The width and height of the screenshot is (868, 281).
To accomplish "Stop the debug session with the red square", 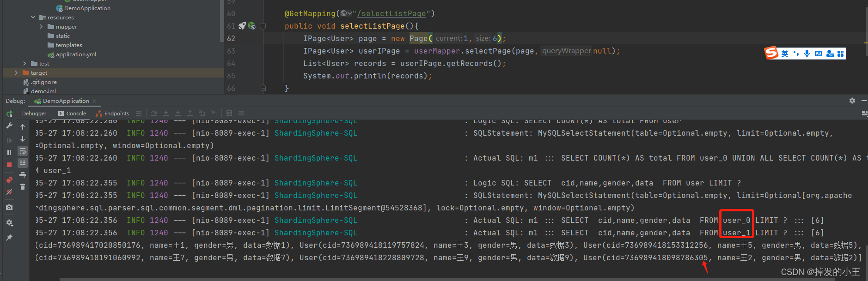I will coord(9,165).
